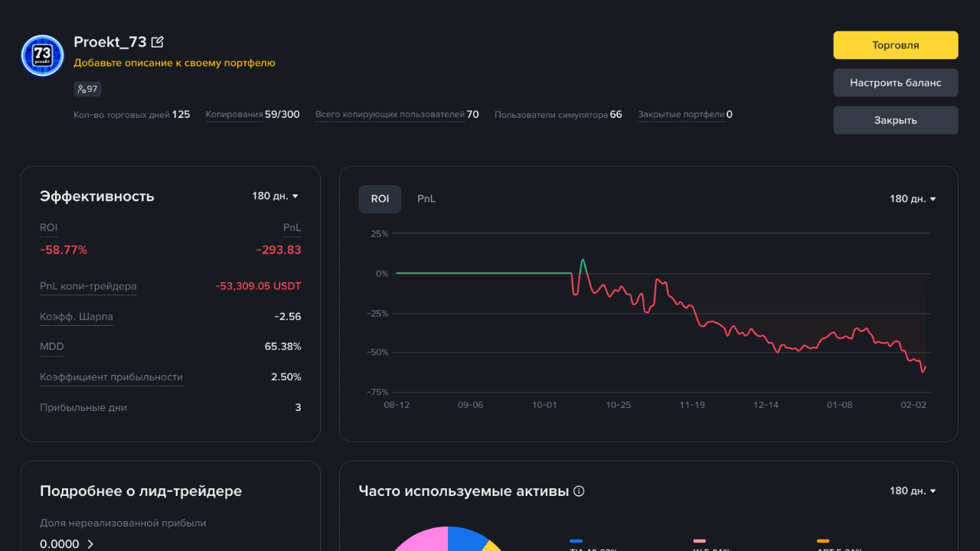Expand the chart's 180 дн. period selector

coord(913,199)
